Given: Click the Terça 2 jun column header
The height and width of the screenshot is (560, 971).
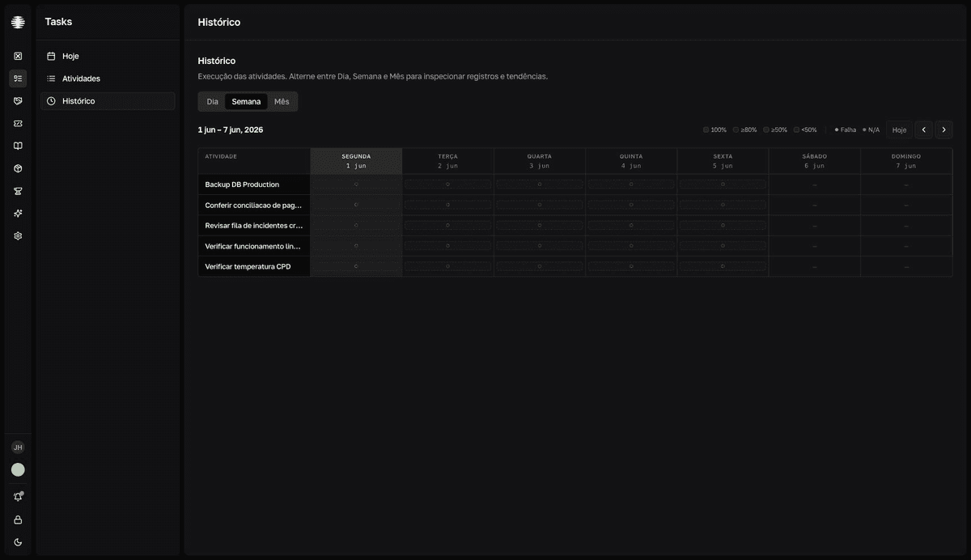Looking at the screenshot, I should coord(447,161).
